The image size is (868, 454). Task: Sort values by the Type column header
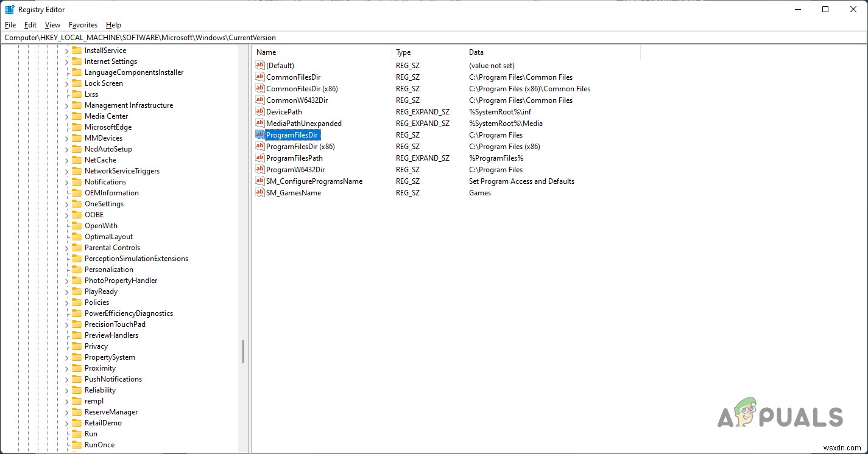[428, 52]
